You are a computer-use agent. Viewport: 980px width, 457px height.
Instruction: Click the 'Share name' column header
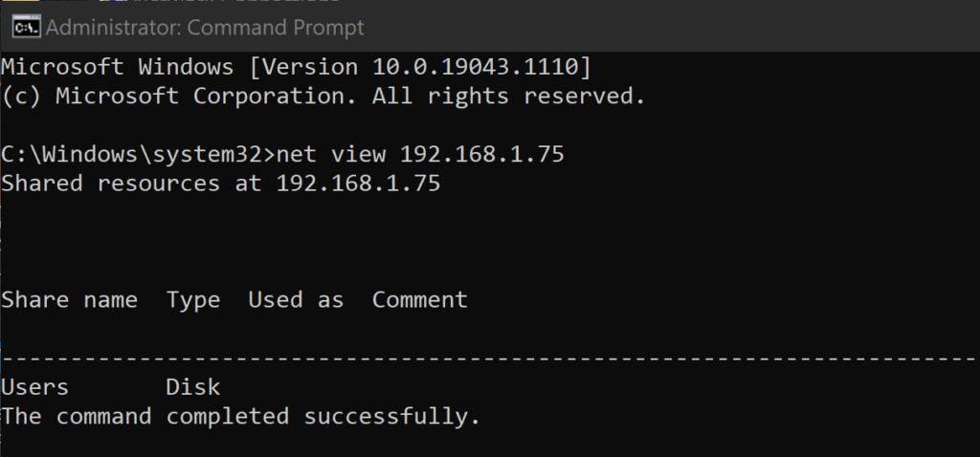[69, 299]
